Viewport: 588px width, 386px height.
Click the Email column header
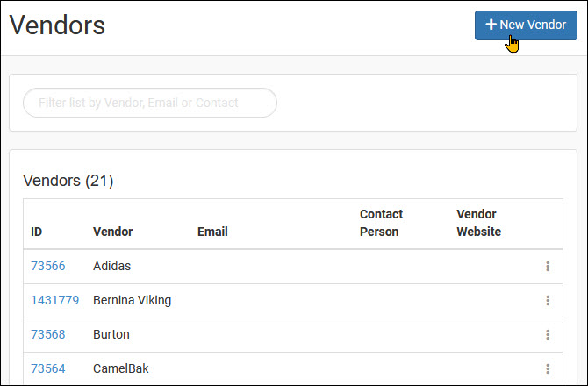point(212,232)
